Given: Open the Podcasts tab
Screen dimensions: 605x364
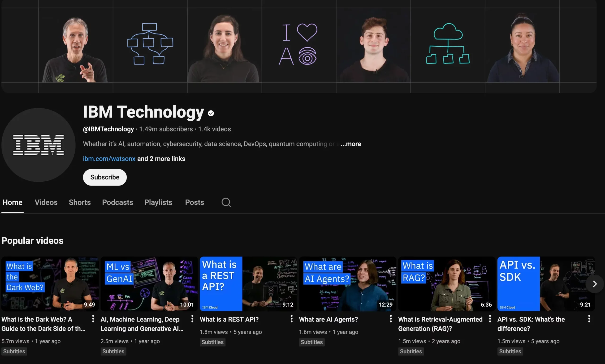Looking at the screenshot, I should pyautogui.click(x=117, y=202).
